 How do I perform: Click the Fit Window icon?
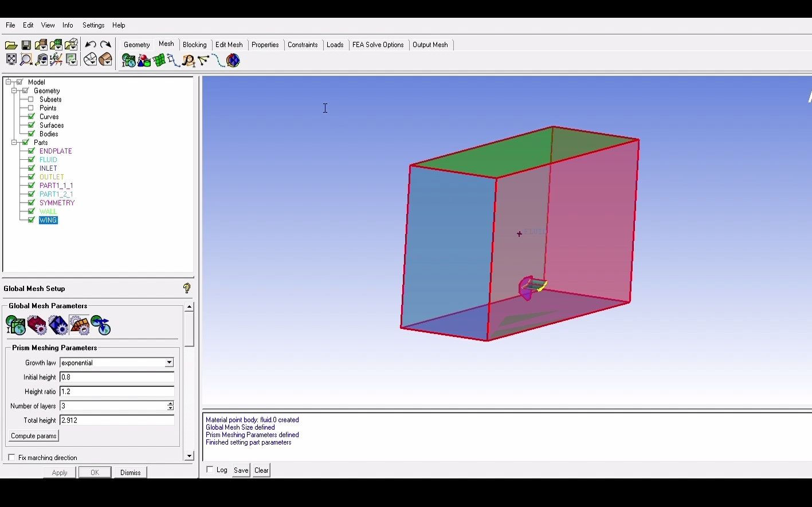[x=11, y=60]
